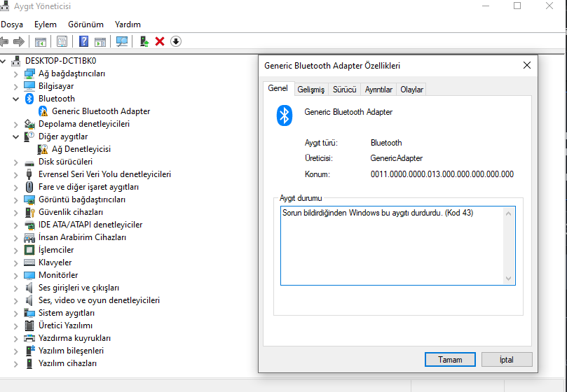
Task: Expand the Görüntü bağdaştırıcıları node
Action: tap(15, 199)
